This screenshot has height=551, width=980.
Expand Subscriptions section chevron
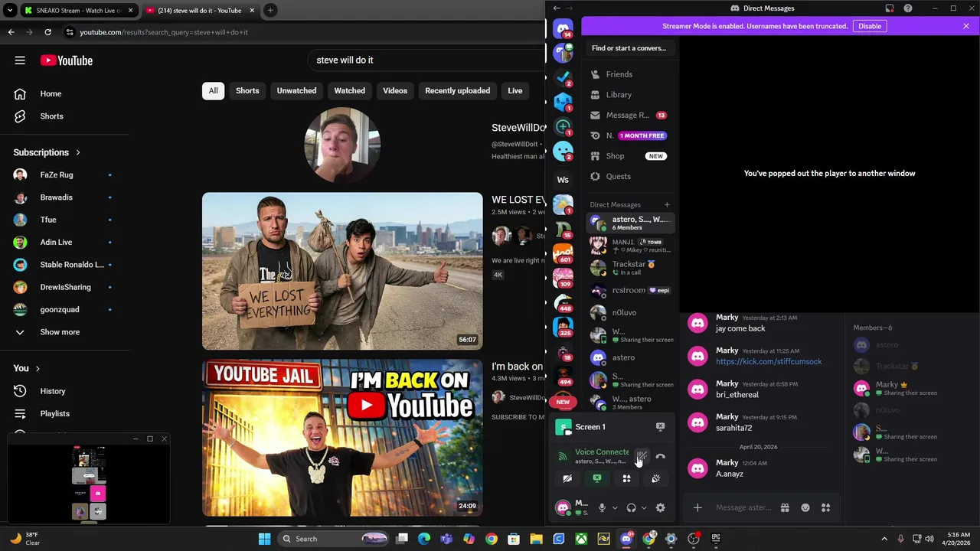pyautogui.click(x=77, y=152)
